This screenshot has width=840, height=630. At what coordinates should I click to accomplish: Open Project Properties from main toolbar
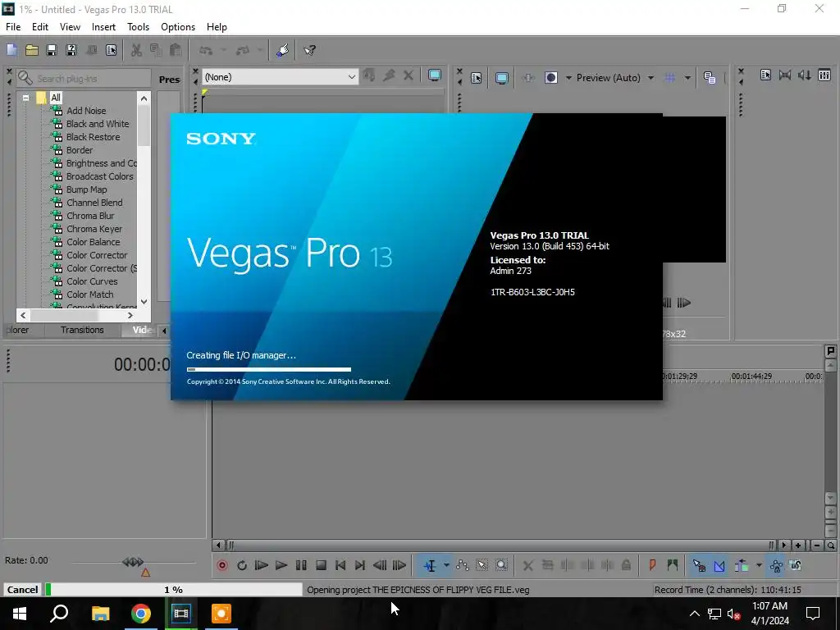pyautogui.click(x=111, y=50)
